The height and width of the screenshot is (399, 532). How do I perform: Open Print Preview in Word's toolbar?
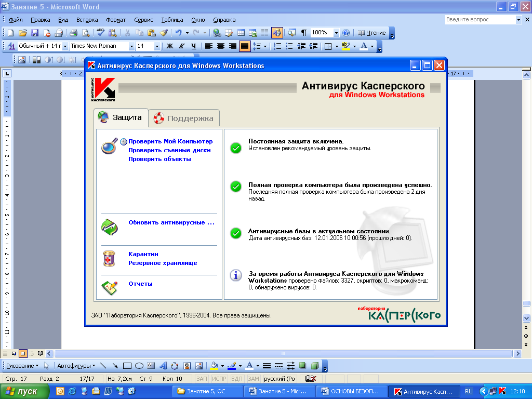(86, 33)
